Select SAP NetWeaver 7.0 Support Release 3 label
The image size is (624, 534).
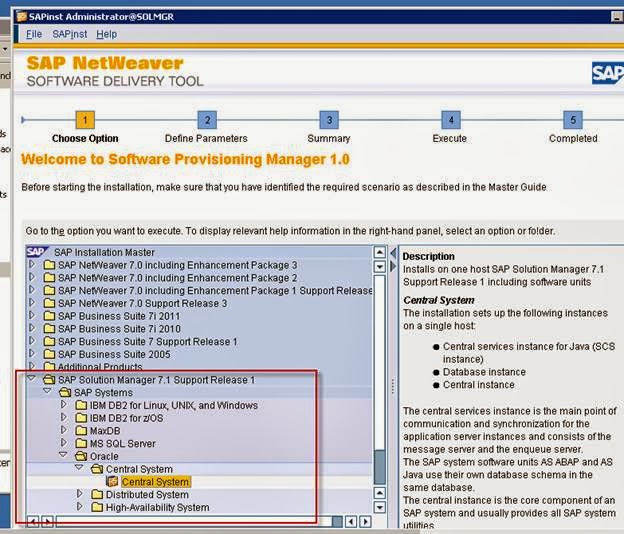pos(142,303)
